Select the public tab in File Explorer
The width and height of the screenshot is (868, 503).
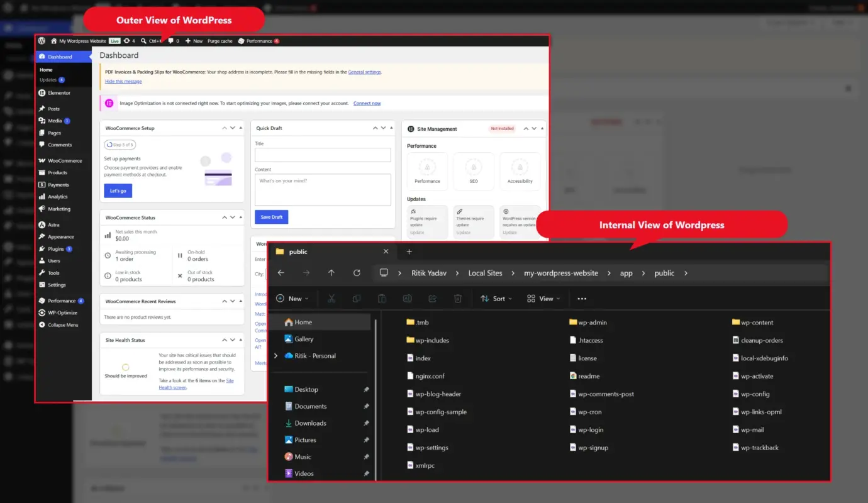coord(333,251)
